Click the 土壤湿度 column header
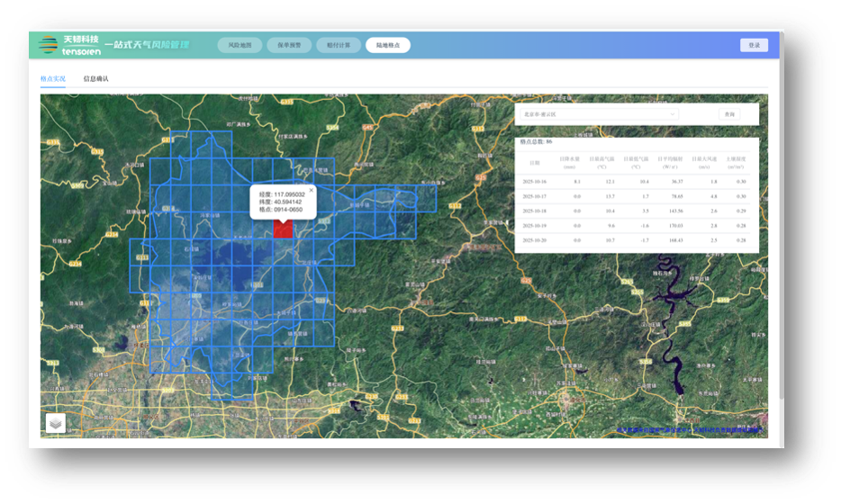 (x=736, y=162)
